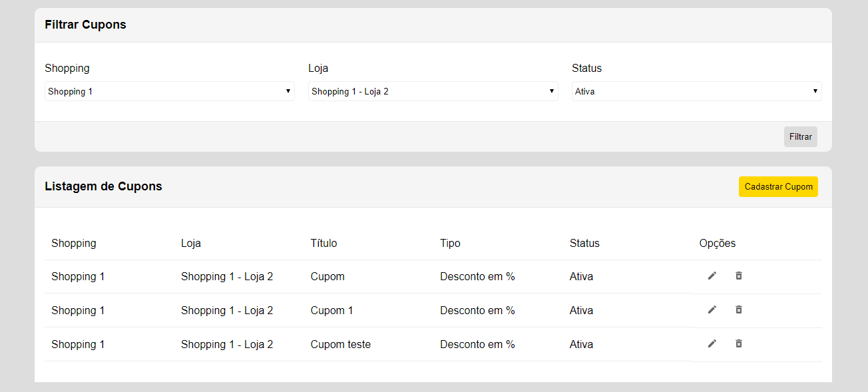This screenshot has width=868, height=392.
Task: Click the Título column header
Action: 324,243
